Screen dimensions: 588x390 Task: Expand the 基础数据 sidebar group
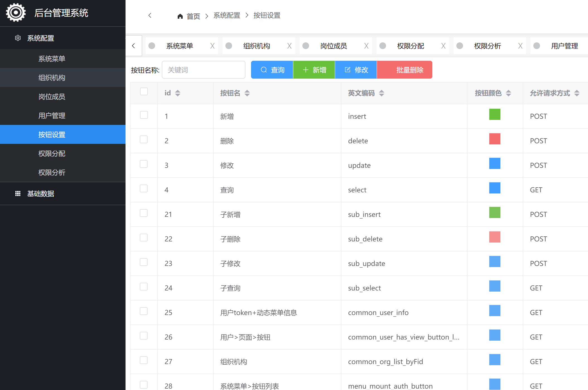tap(63, 193)
